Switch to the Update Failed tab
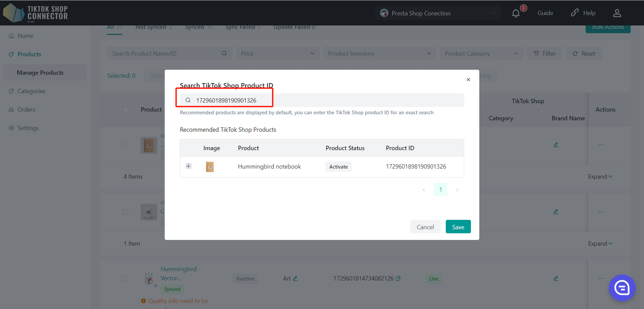 point(294,27)
